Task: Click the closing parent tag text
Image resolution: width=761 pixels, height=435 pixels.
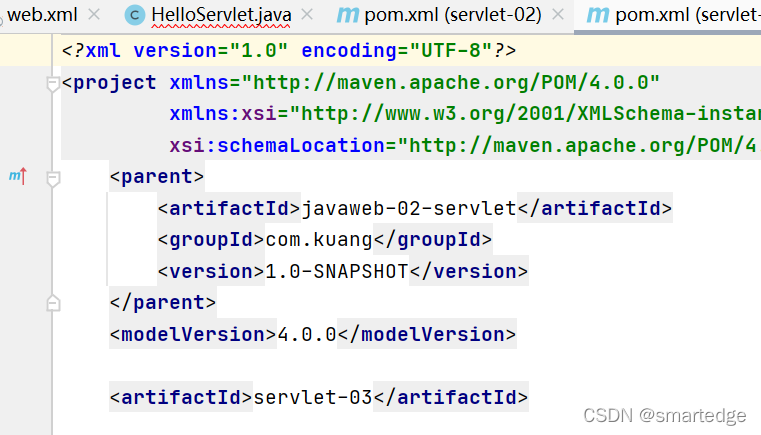Action: [x=163, y=303]
